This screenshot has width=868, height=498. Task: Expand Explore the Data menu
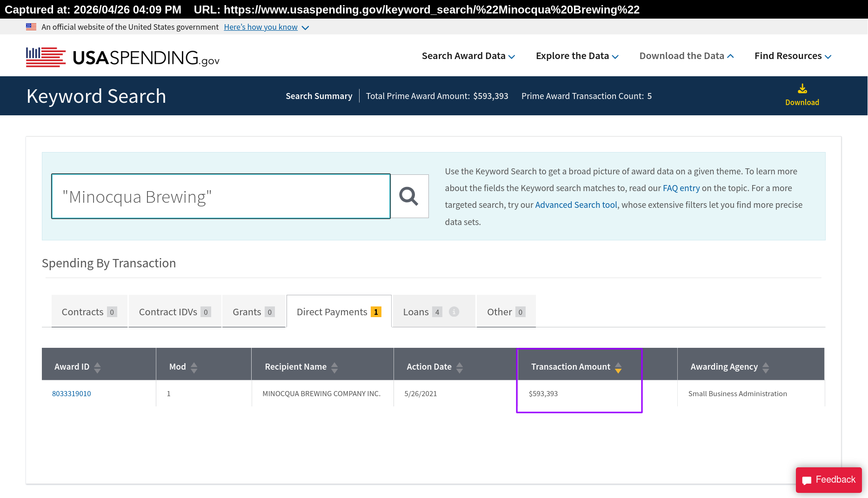[x=577, y=56]
